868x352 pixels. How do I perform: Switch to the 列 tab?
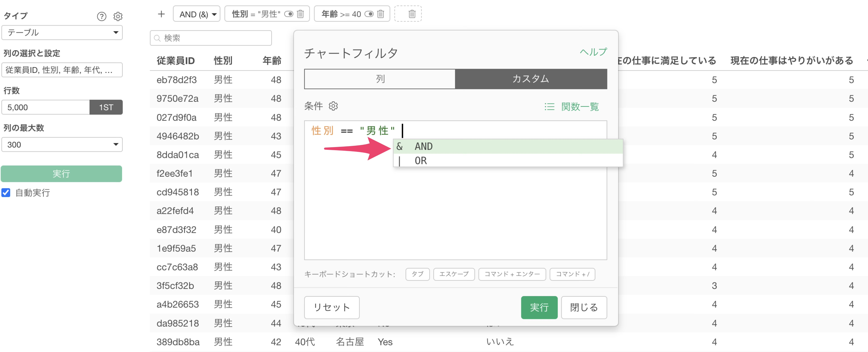(x=380, y=79)
